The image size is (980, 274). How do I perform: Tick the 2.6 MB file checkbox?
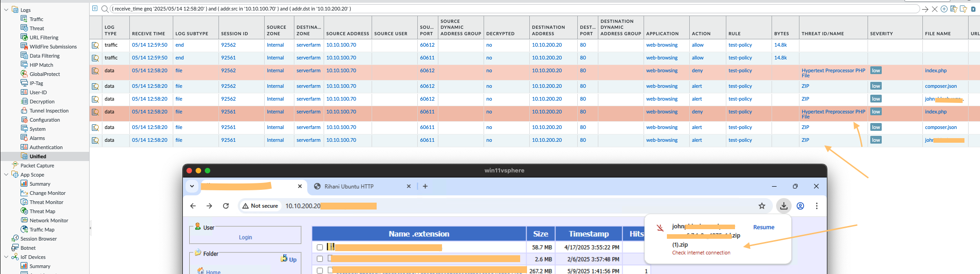pyautogui.click(x=320, y=259)
